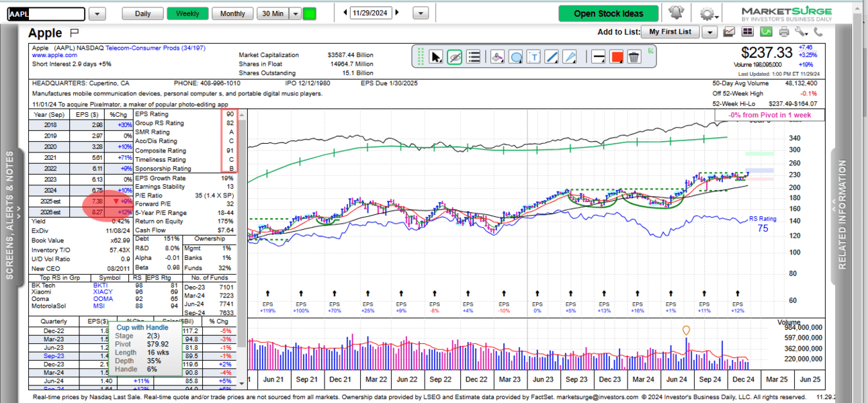Image resolution: width=868 pixels, height=403 pixels.
Task: Pick the red drawing color swatch
Action: (x=616, y=57)
